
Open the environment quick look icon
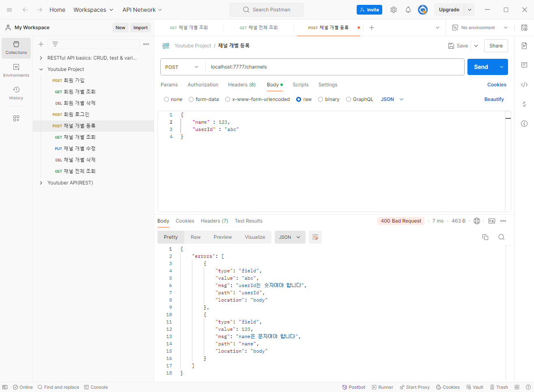524,28
